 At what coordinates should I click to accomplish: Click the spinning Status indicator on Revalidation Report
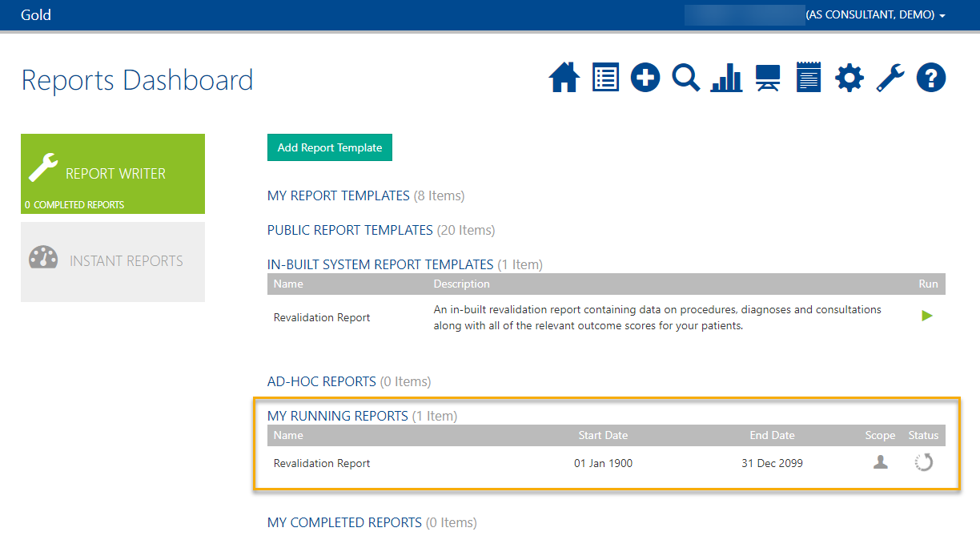[x=923, y=462]
